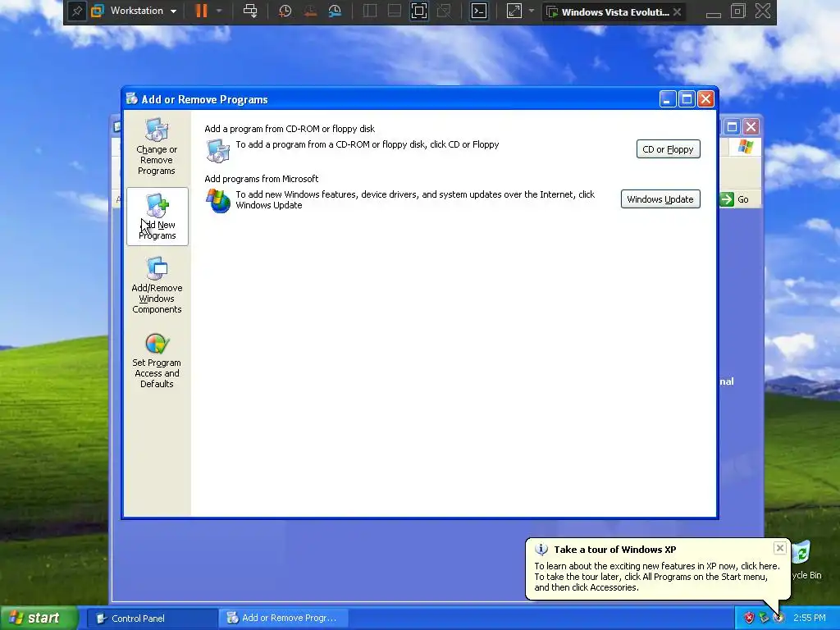840x630 pixels.
Task: Open Set Program Access and Defaults
Action: pos(157,361)
